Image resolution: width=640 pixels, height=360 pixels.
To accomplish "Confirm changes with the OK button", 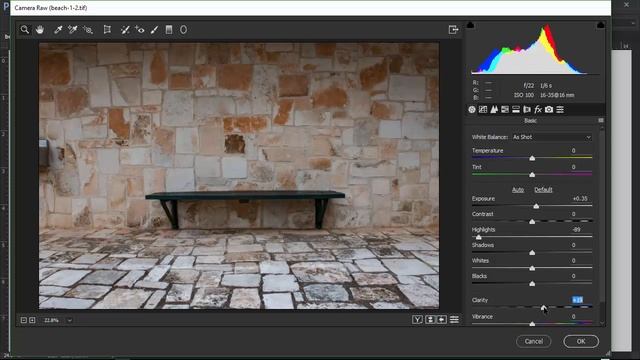I will tap(581, 341).
